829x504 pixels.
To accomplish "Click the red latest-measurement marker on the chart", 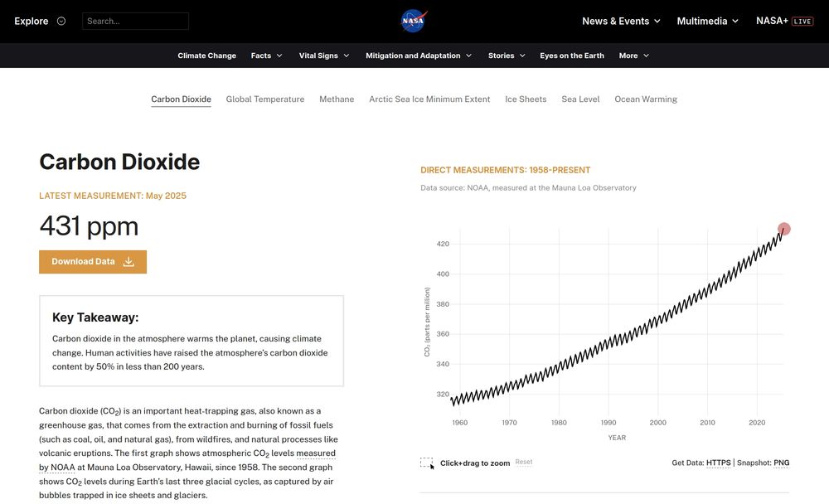I will click(783, 228).
